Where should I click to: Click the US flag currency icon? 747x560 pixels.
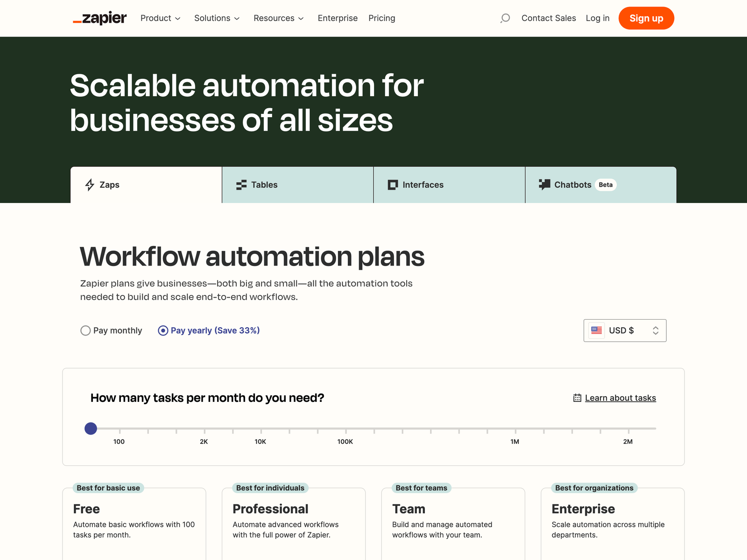pyautogui.click(x=597, y=330)
